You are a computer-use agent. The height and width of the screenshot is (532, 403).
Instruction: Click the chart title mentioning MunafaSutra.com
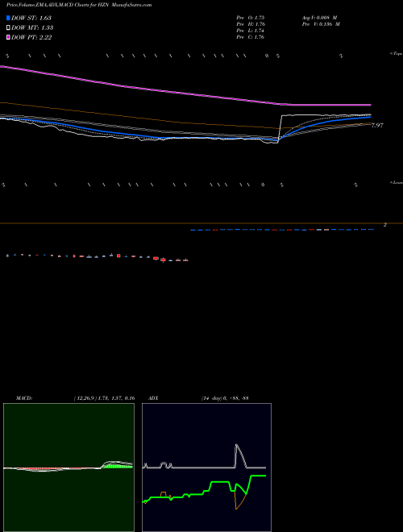click(79, 5)
